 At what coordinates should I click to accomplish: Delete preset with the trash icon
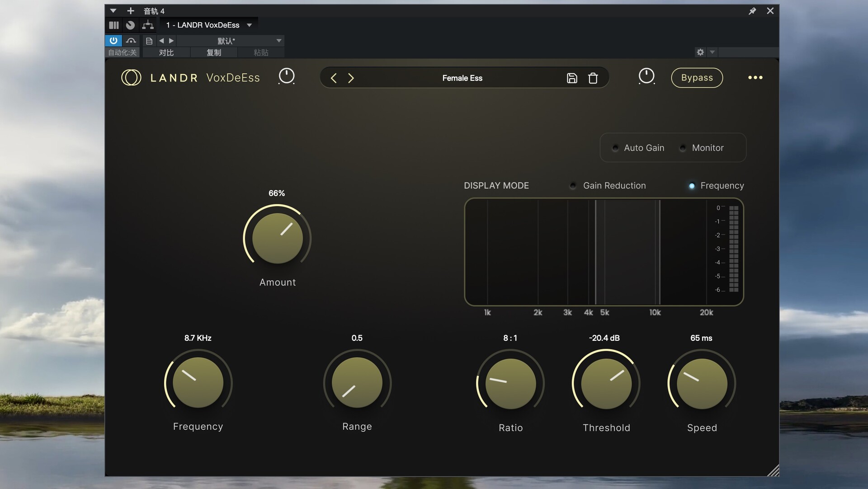[593, 78]
